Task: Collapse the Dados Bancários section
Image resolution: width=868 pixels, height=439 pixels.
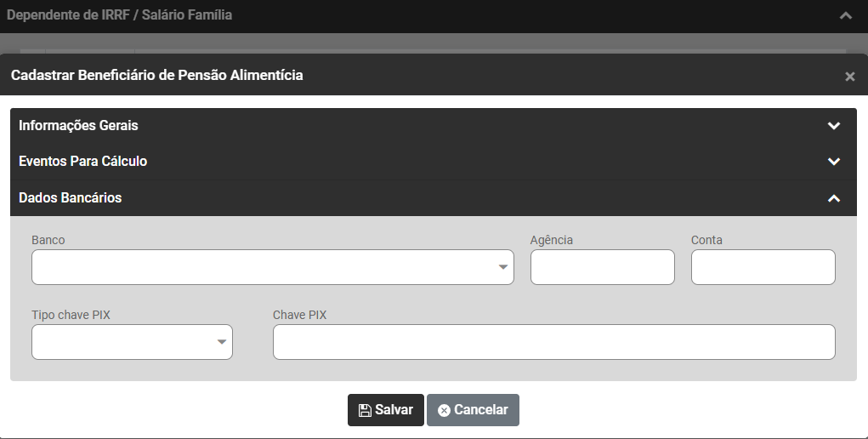Action: click(x=71, y=198)
